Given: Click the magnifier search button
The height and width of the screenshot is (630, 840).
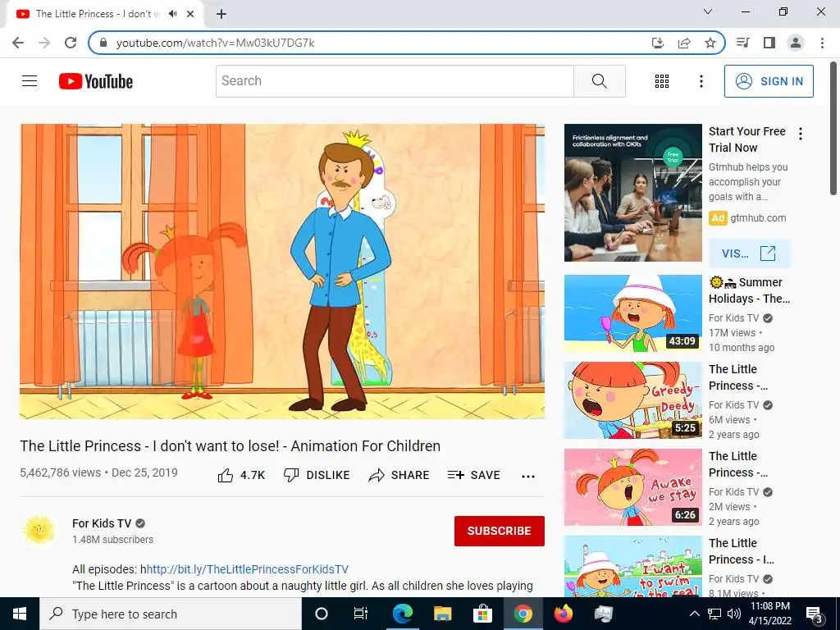Looking at the screenshot, I should click(600, 81).
